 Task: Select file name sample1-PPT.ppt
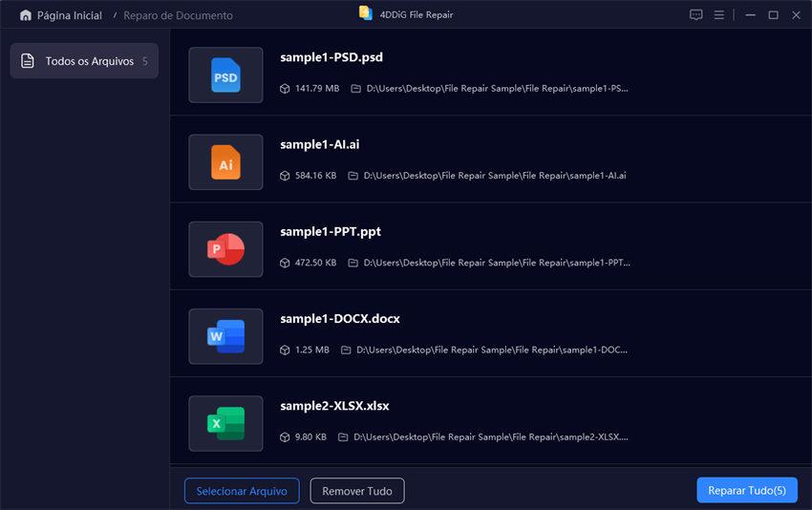tap(331, 231)
